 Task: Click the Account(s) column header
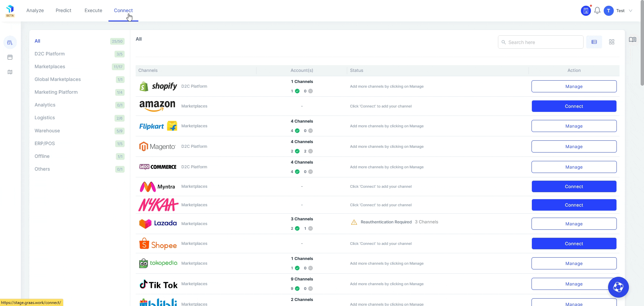coord(302,70)
